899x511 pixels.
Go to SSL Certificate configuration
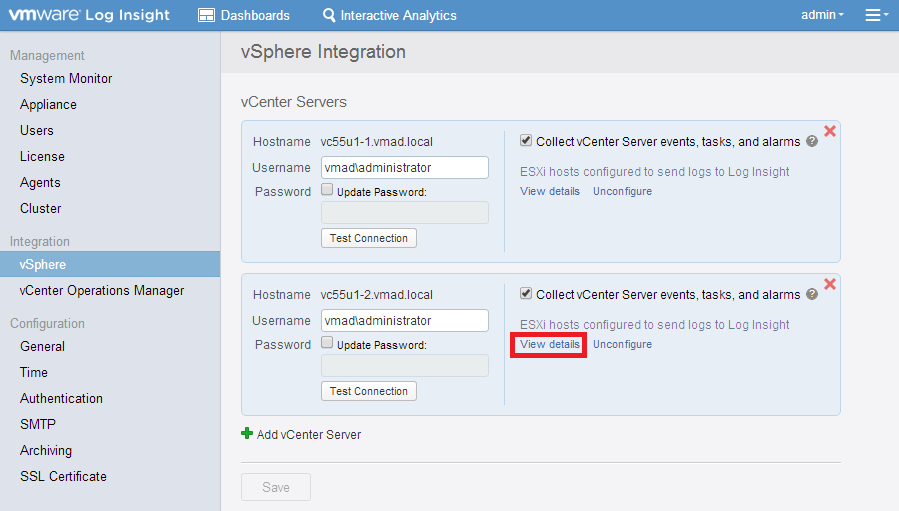63,476
